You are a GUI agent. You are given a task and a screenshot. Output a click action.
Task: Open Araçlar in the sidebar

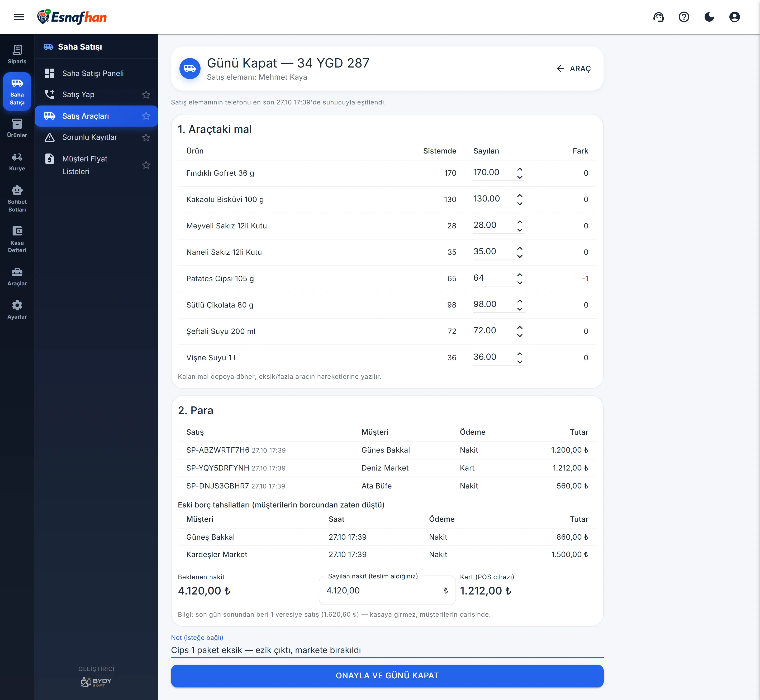coord(17,276)
